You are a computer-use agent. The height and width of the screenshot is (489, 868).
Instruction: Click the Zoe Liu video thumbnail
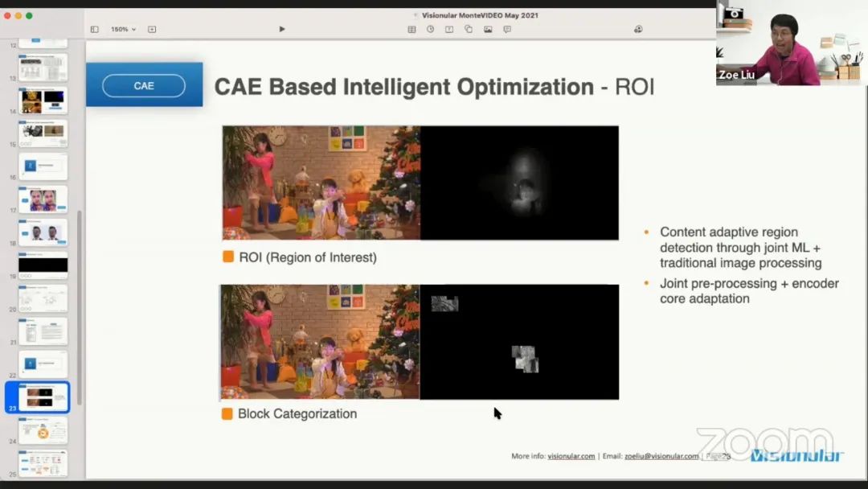[791, 44]
